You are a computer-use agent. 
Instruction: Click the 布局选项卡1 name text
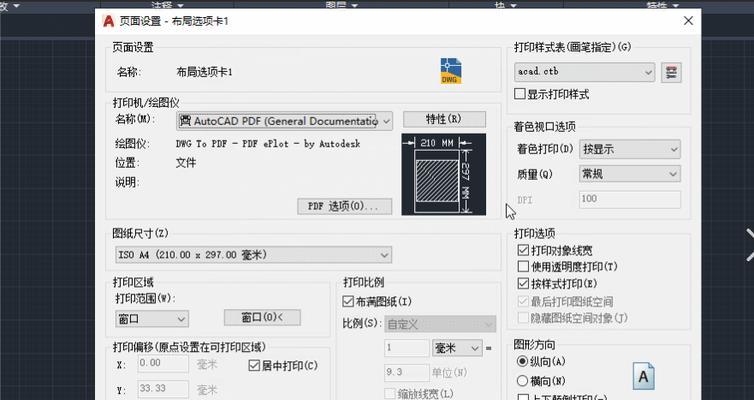(x=204, y=72)
